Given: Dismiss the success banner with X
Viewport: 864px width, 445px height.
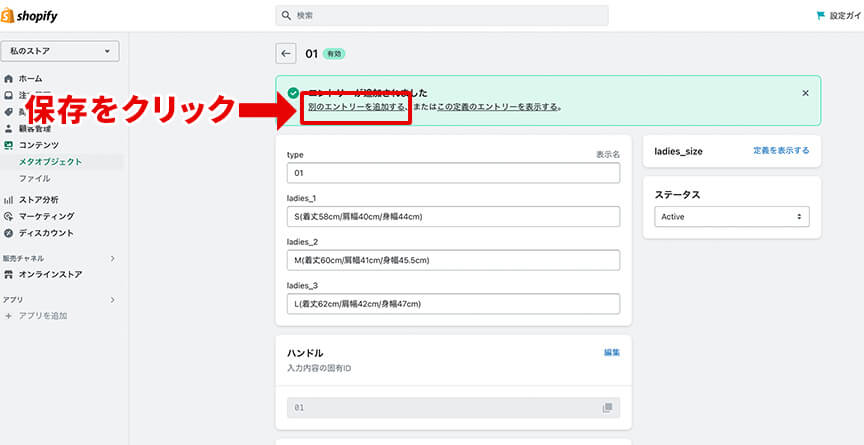Looking at the screenshot, I should pyautogui.click(x=805, y=93).
